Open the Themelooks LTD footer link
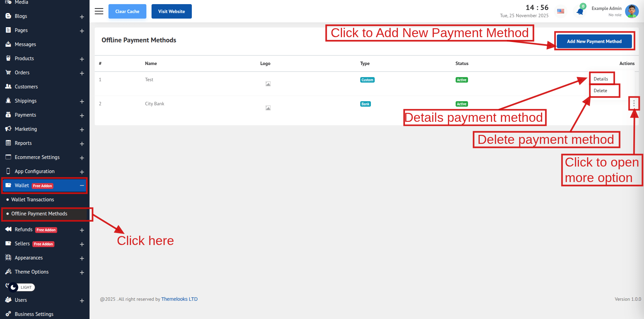644x319 pixels. coord(179,299)
